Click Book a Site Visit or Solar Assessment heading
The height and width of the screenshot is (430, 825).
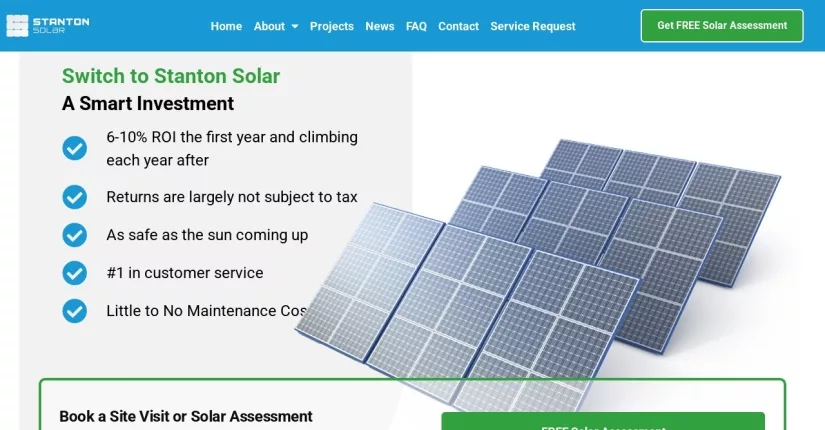[186, 416]
